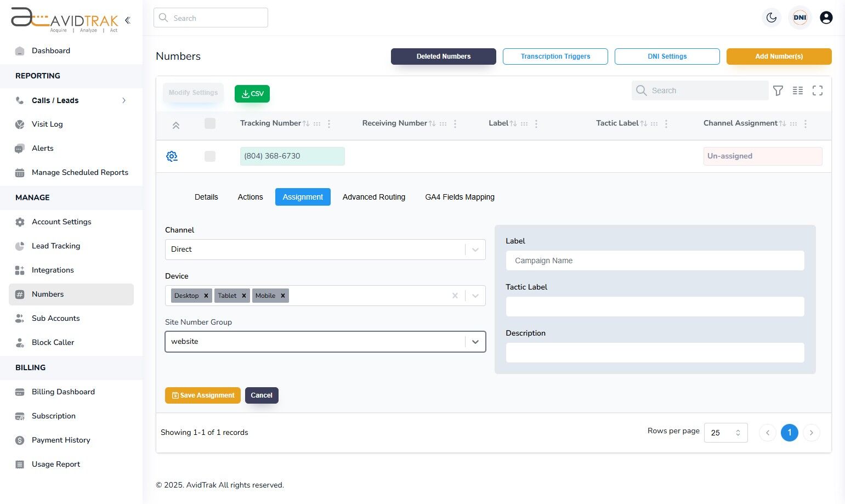Open the column visibility list icon

click(798, 90)
